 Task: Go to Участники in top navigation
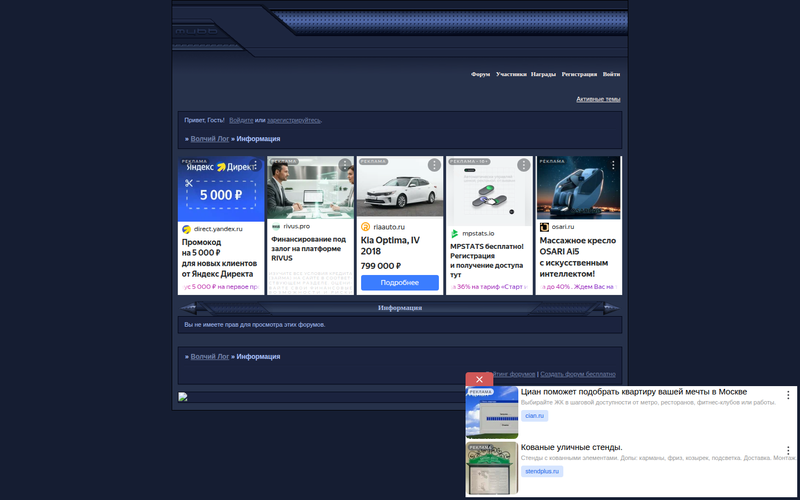point(511,74)
